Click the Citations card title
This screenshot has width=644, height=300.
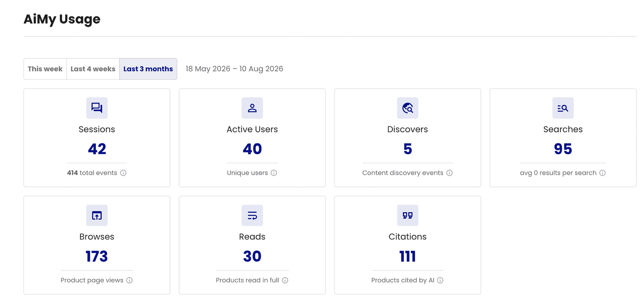(x=408, y=237)
